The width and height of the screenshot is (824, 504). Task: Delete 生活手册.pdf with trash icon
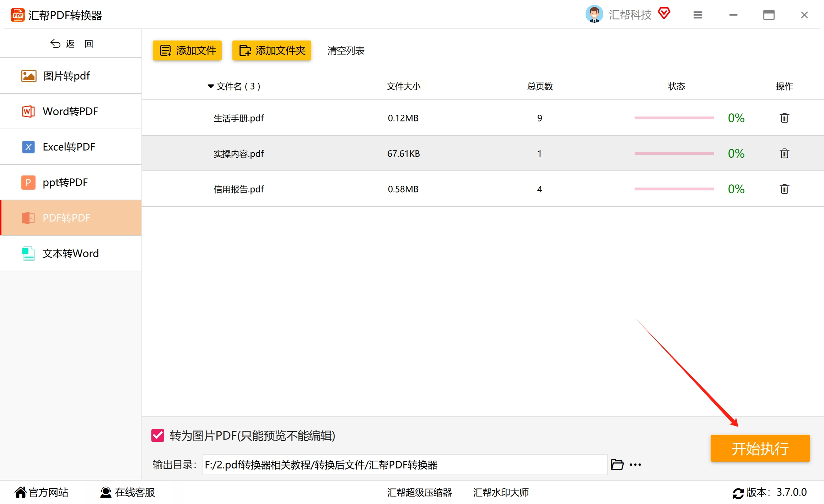click(x=784, y=118)
